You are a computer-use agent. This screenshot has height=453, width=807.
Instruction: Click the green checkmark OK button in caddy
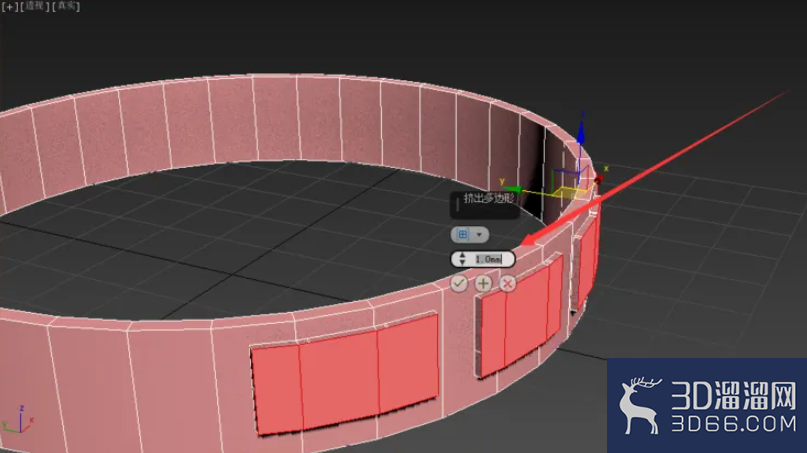[459, 283]
